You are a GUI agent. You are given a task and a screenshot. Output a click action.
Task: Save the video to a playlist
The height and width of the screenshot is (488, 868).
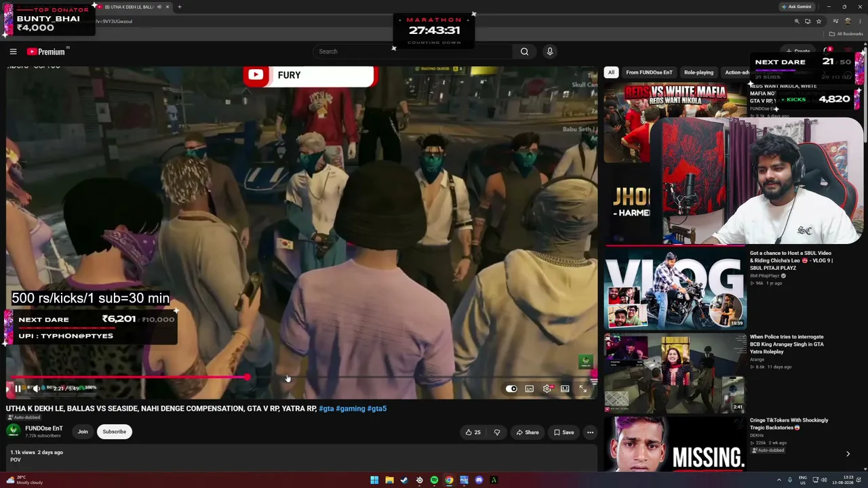point(564,432)
